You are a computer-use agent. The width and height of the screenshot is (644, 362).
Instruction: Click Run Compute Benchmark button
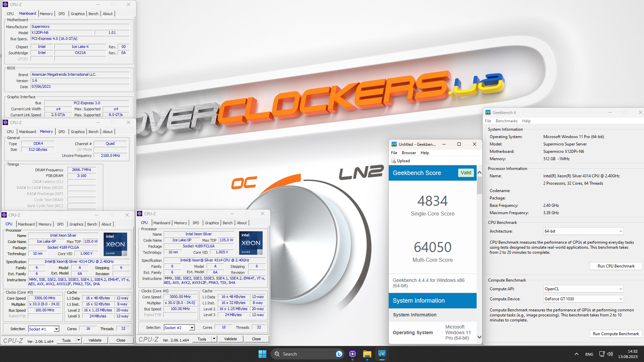pos(616,334)
